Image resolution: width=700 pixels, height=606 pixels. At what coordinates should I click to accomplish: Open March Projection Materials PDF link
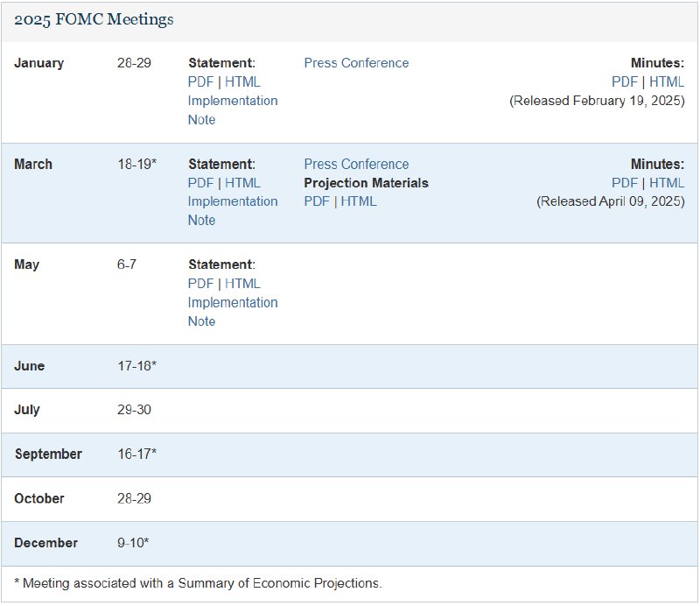coord(317,201)
